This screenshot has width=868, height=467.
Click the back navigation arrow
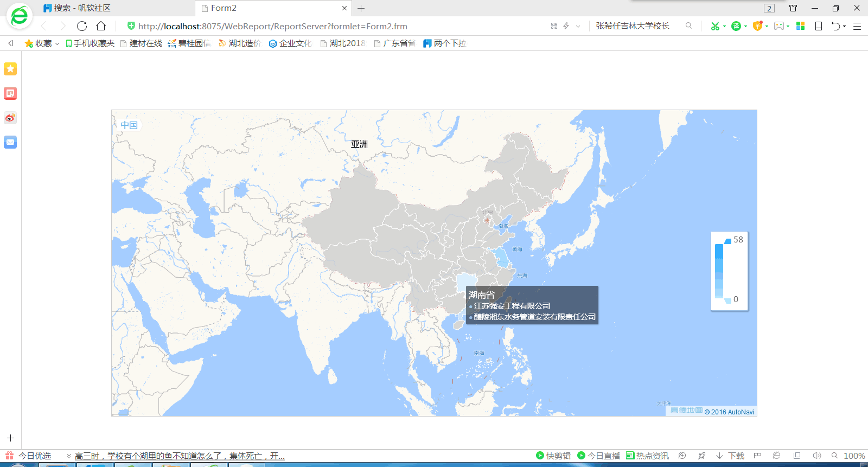[x=44, y=26]
